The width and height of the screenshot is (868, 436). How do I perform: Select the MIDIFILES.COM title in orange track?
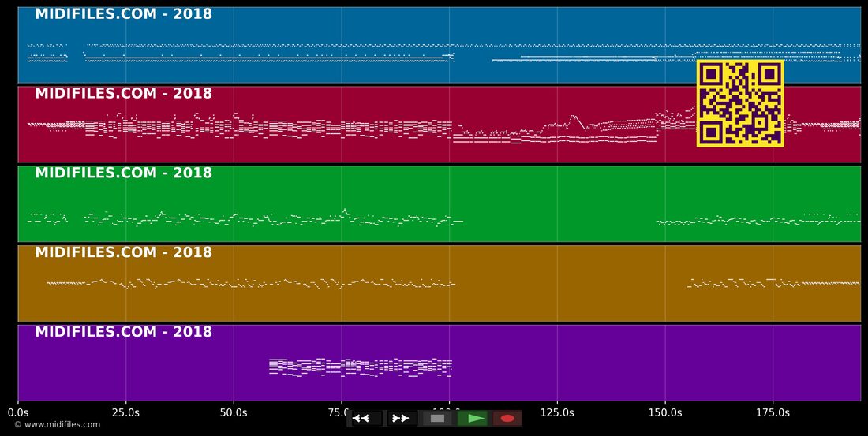[123, 252]
